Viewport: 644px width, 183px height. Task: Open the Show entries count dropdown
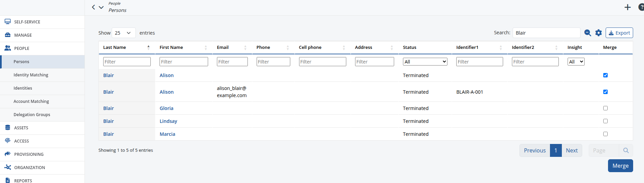coord(124,33)
